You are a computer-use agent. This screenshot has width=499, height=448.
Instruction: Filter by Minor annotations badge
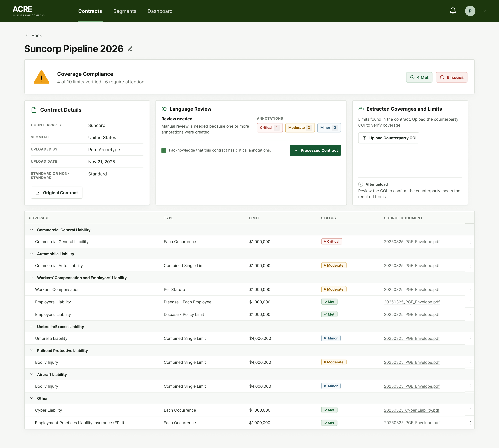329,127
